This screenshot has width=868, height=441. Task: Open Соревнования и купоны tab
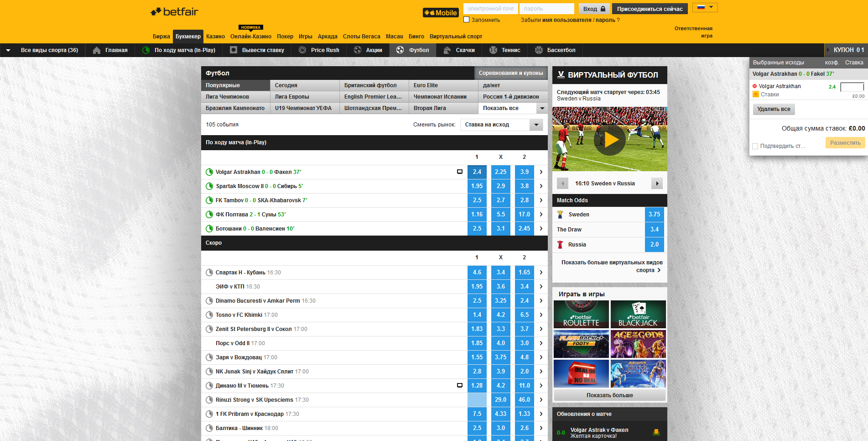pyautogui.click(x=511, y=73)
